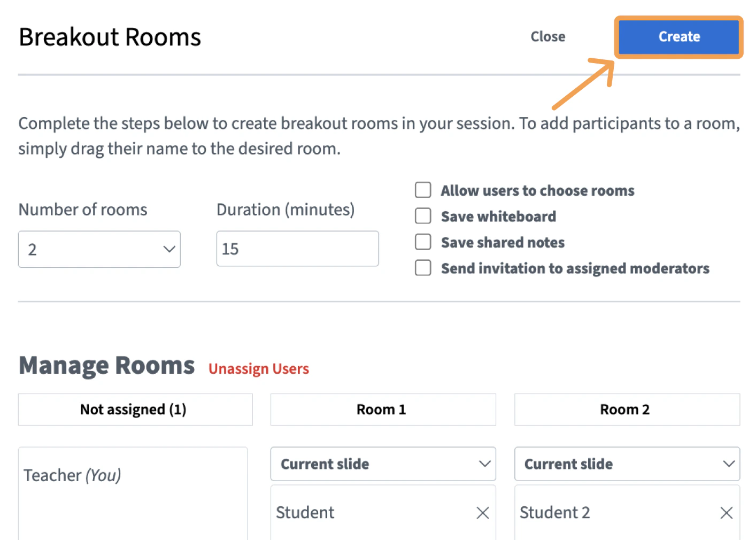Enable Send invitation to assigned moderators
This screenshot has width=756, height=540.
click(423, 268)
